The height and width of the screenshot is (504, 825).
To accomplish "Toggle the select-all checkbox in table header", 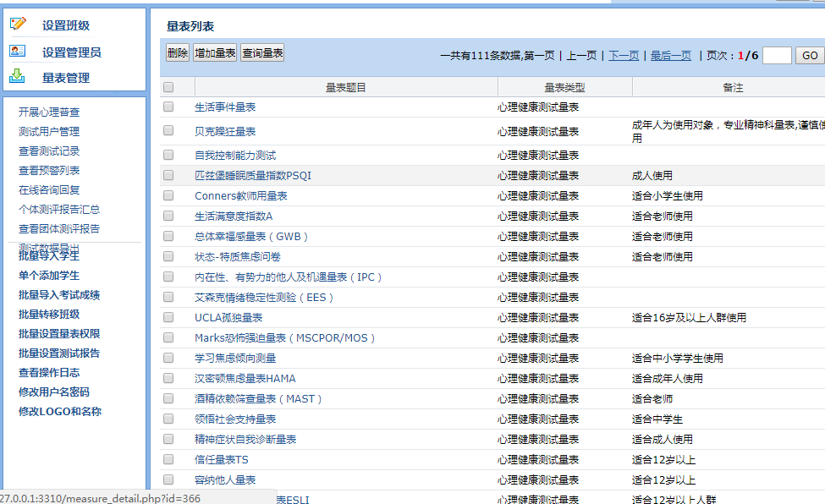I will (168, 87).
